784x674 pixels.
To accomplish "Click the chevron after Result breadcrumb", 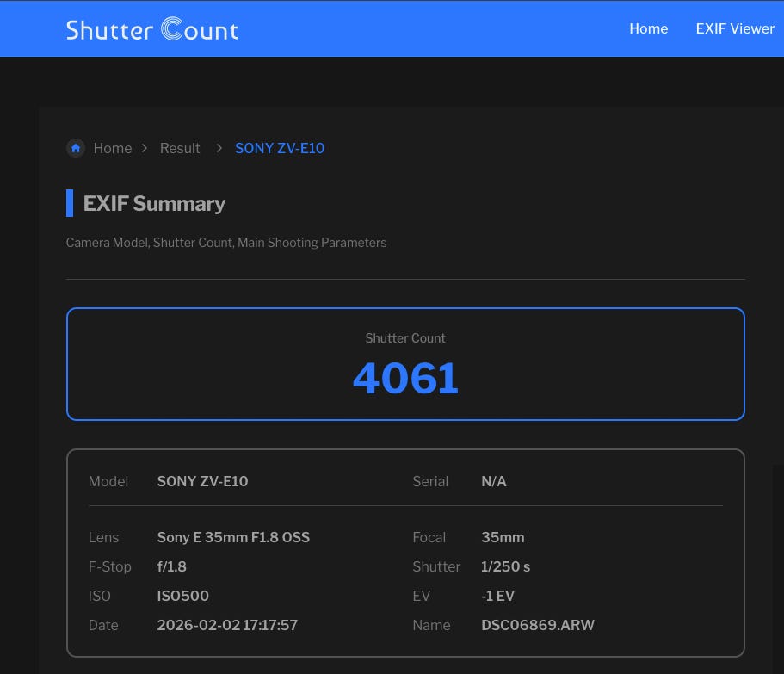I will click(x=219, y=148).
